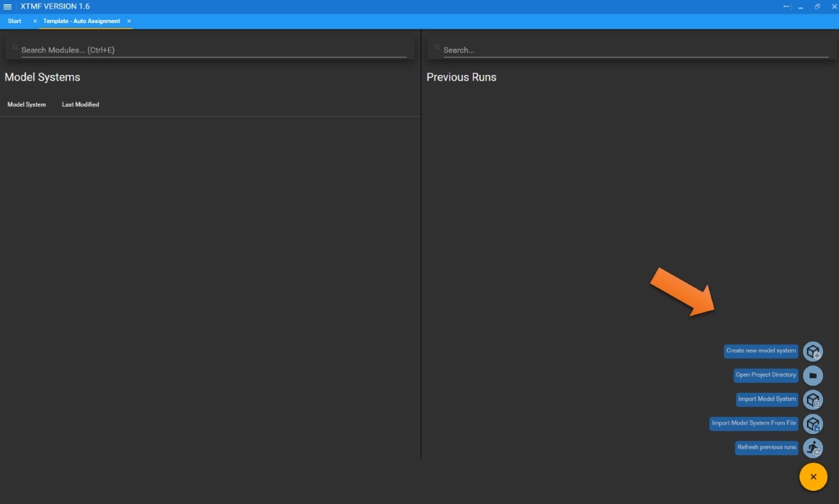Close the Template - Auto Assignment tab
839x504 pixels.
click(129, 21)
